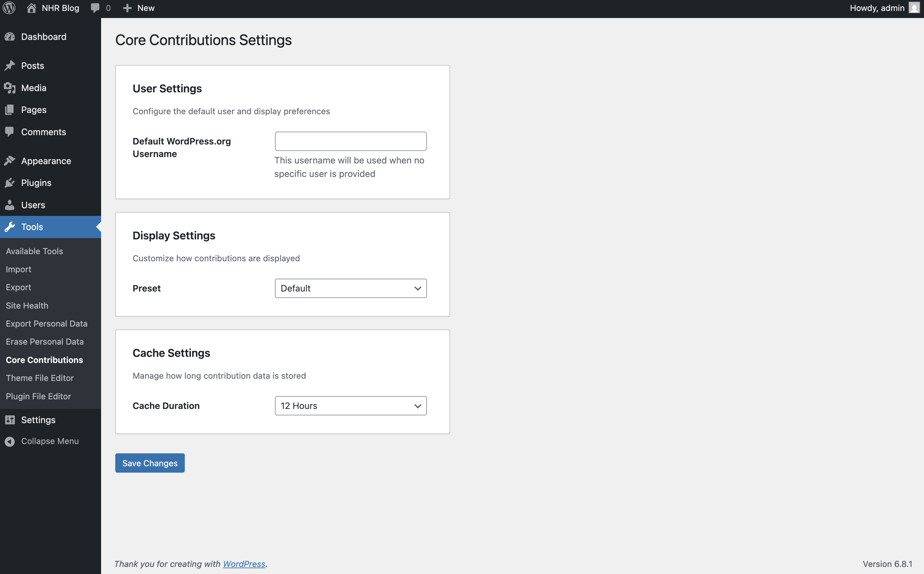Open the home icon for NHR Blog
The width and height of the screenshot is (924, 574).
32,8
